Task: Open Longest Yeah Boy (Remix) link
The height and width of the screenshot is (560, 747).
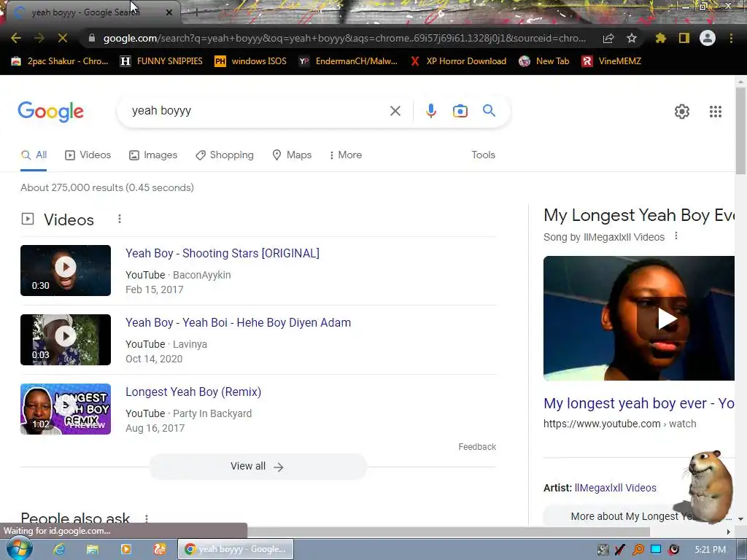Action: 193,392
